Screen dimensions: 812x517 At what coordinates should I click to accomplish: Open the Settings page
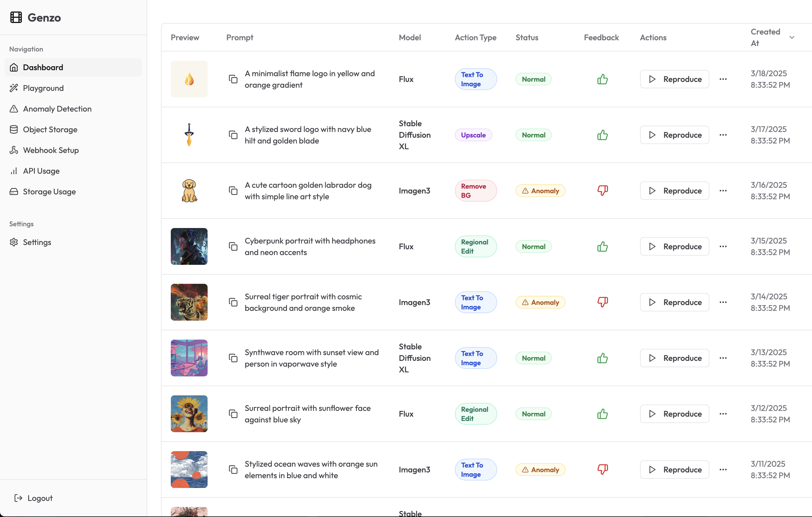(73, 242)
